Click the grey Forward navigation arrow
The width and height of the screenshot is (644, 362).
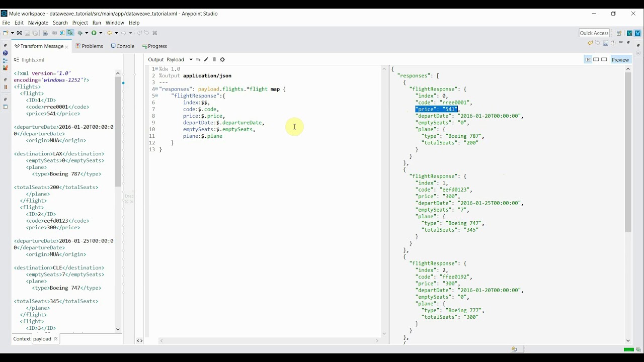pyautogui.click(x=124, y=33)
